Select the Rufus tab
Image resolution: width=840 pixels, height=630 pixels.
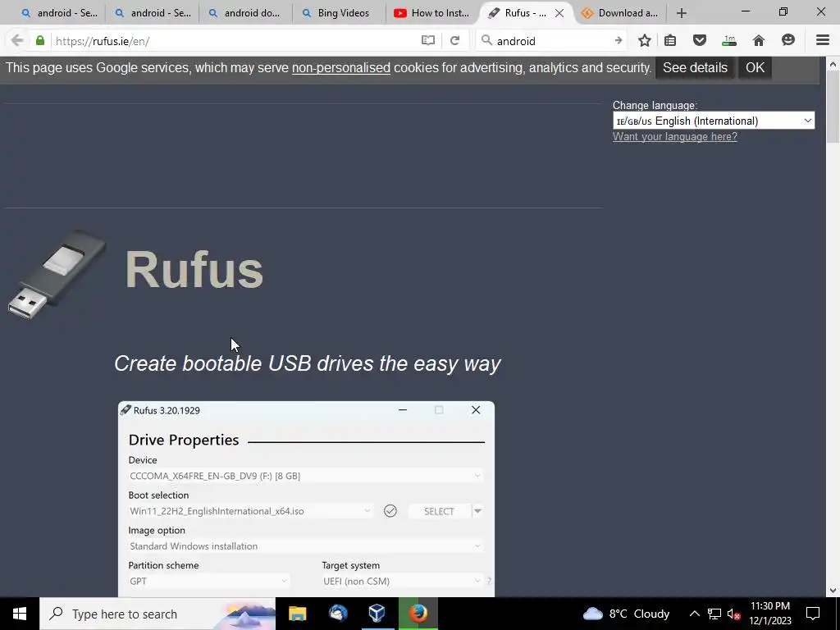coord(518,13)
